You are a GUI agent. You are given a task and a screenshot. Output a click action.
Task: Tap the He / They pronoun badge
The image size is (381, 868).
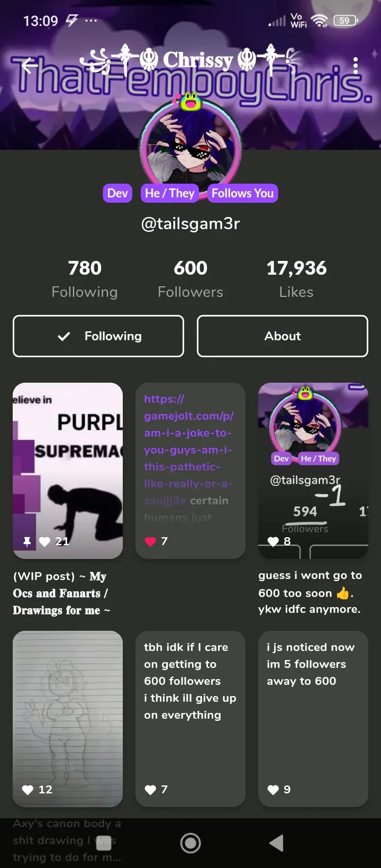pos(169,193)
